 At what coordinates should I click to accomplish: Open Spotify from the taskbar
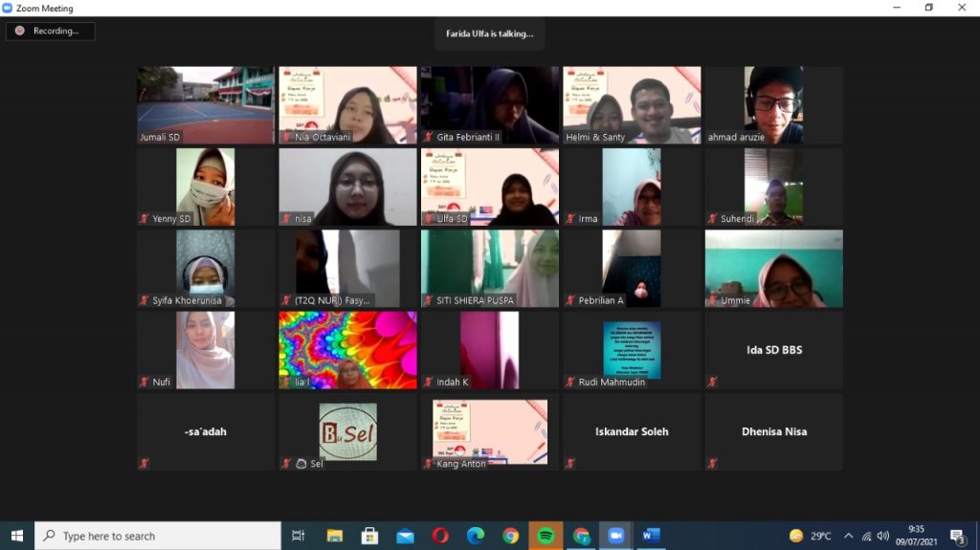(x=546, y=536)
